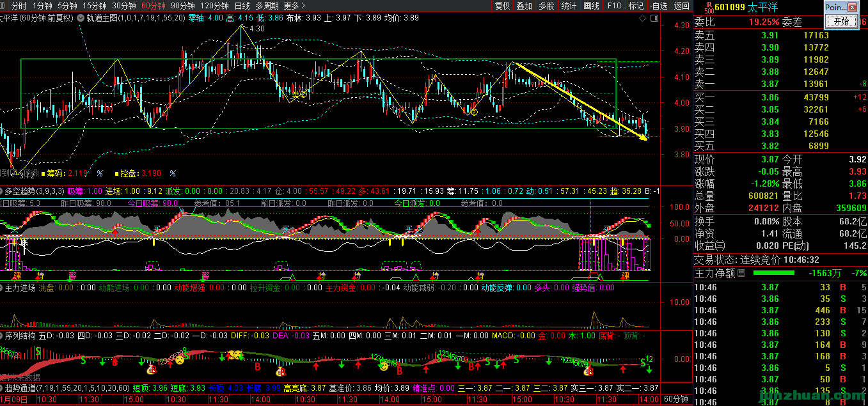
Task: Click the 标记 mark toolbar button
Action: (636, 6)
